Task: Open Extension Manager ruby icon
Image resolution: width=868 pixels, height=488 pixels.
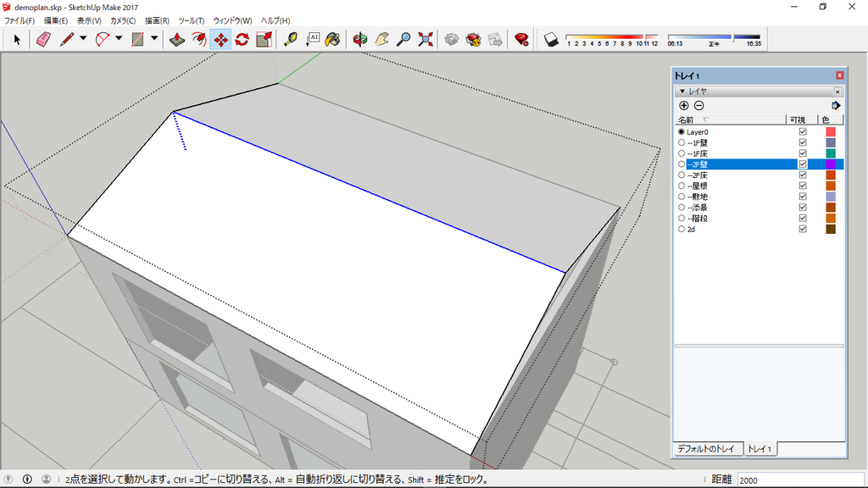Action: [521, 40]
